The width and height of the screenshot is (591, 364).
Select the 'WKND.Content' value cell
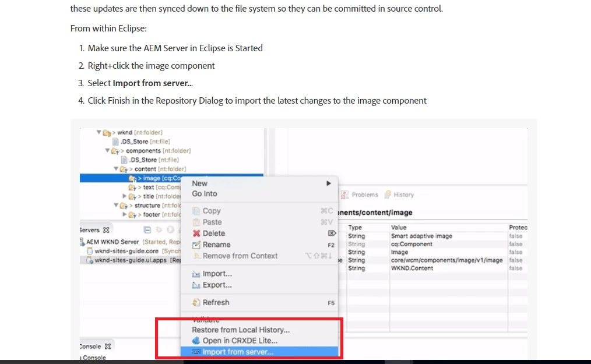pyautogui.click(x=412, y=268)
